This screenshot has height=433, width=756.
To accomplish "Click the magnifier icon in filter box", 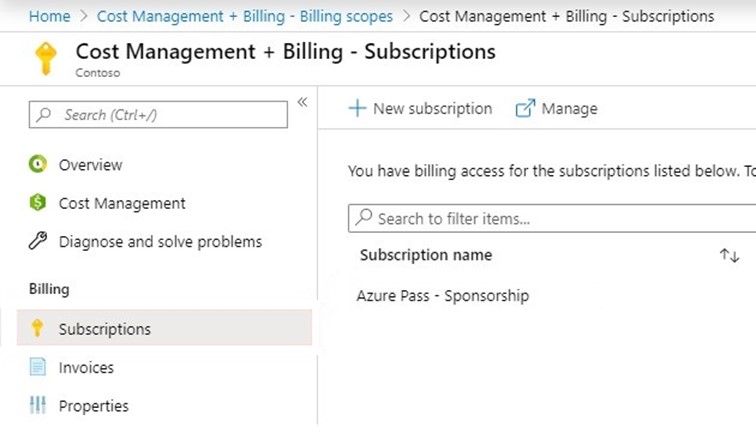I will tap(364, 217).
